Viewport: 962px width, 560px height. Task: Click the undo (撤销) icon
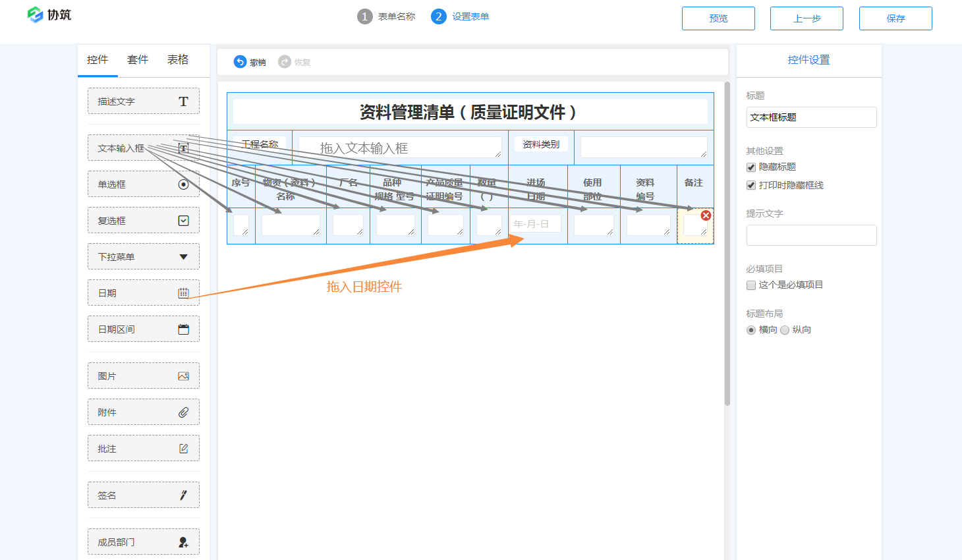click(x=240, y=62)
